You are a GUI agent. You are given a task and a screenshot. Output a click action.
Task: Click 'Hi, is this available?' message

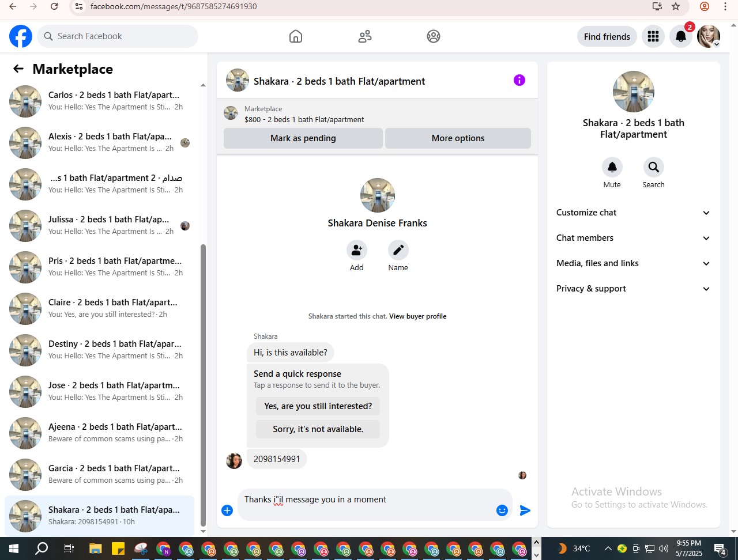click(291, 353)
